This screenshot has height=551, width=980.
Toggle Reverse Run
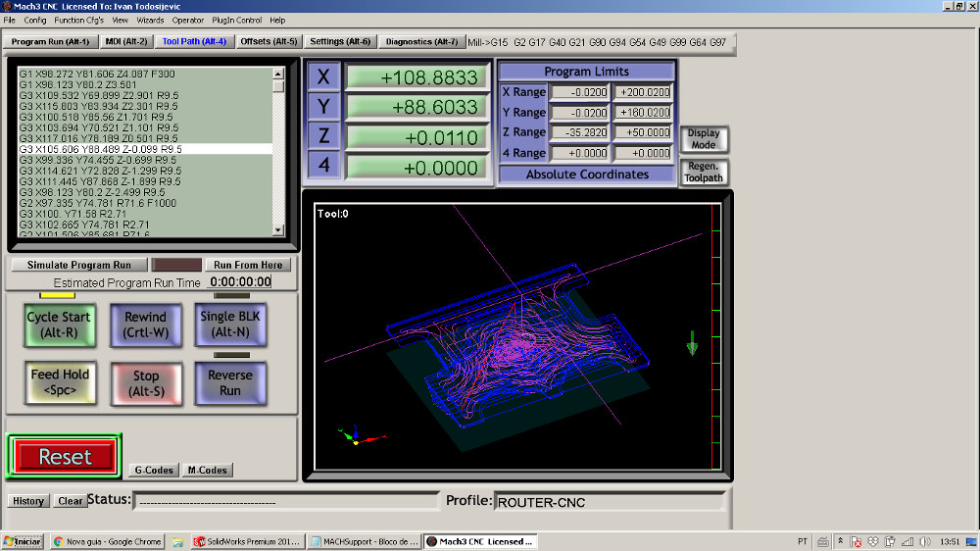(230, 382)
